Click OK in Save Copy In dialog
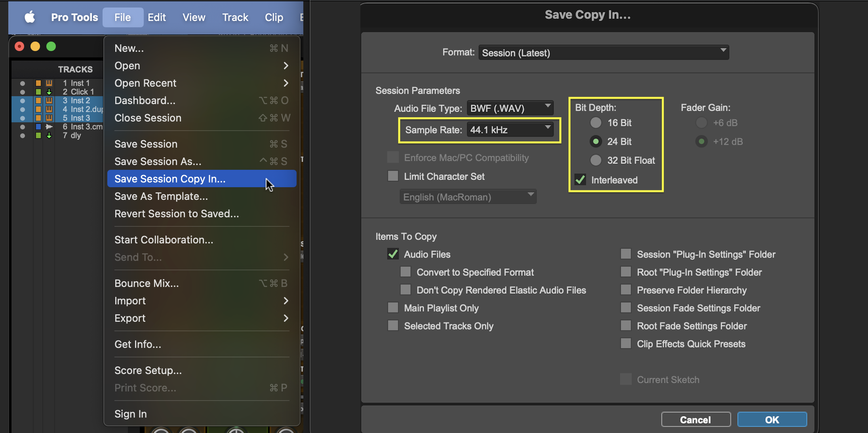 tap(772, 420)
